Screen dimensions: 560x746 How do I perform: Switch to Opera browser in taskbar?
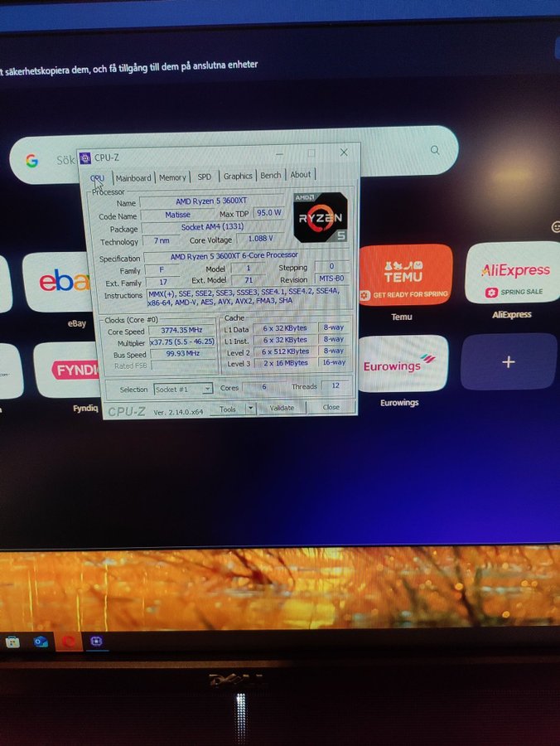[x=69, y=642]
